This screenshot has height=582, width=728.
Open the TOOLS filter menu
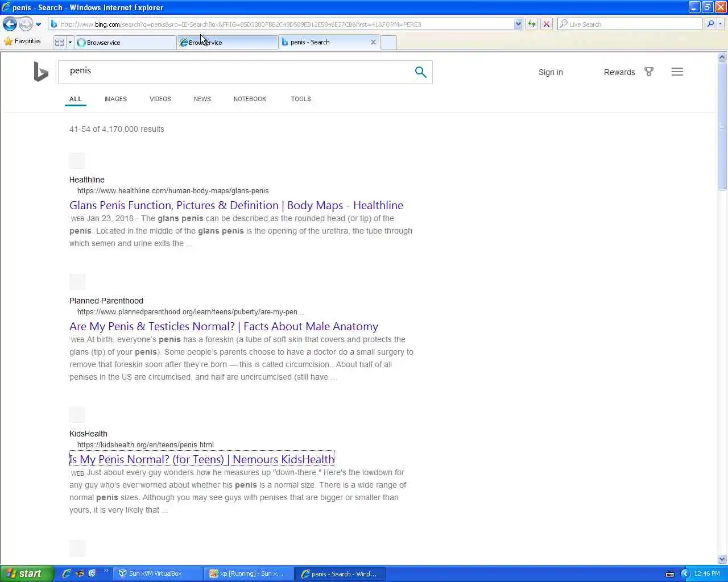[x=301, y=99]
